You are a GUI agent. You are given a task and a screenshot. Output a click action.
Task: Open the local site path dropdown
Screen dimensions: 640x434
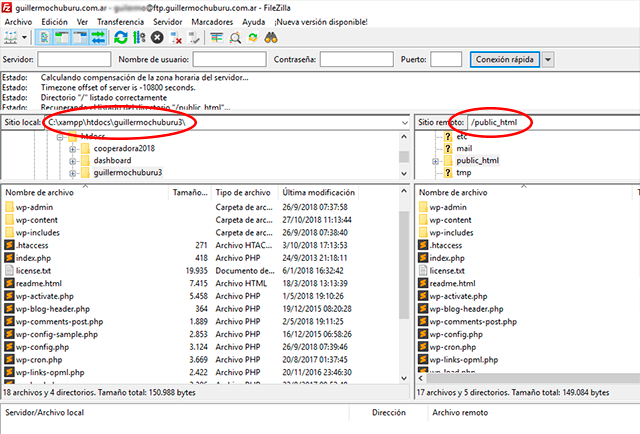404,122
